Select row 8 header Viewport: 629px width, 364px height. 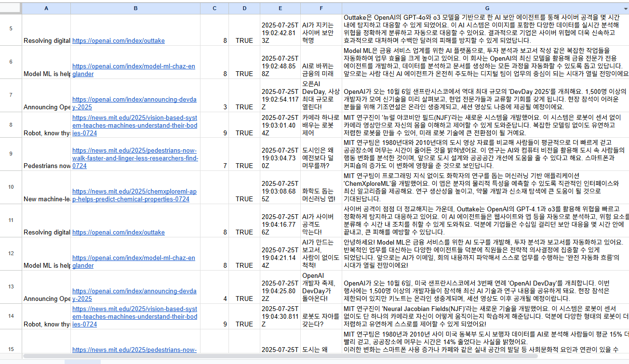tap(11, 125)
